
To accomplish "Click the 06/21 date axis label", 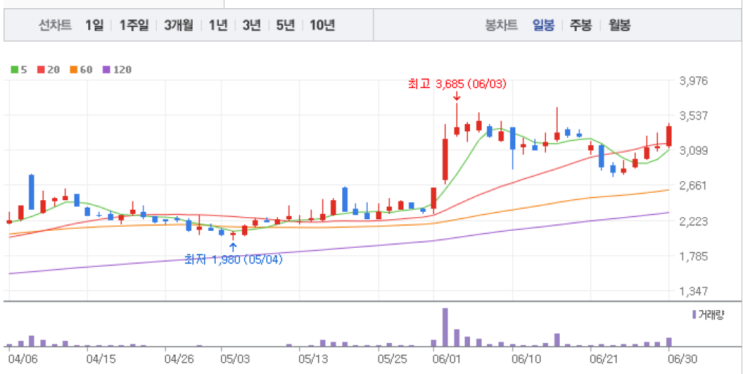I will (603, 360).
